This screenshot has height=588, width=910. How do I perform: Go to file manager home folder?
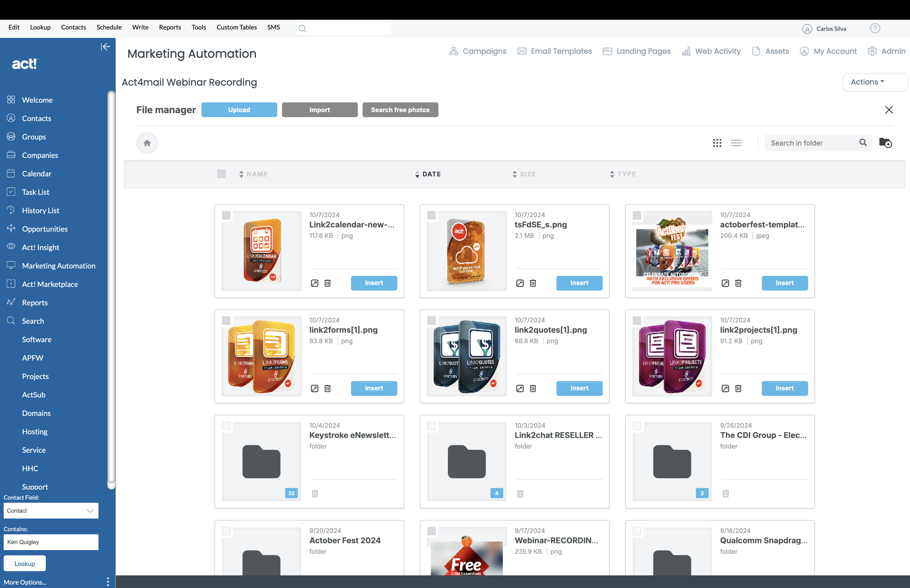coord(147,143)
